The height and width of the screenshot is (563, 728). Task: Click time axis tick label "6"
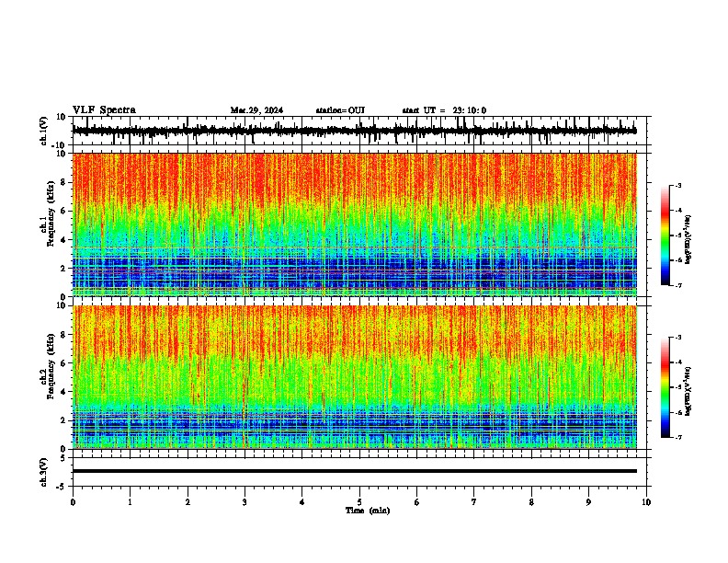click(x=417, y=502)
